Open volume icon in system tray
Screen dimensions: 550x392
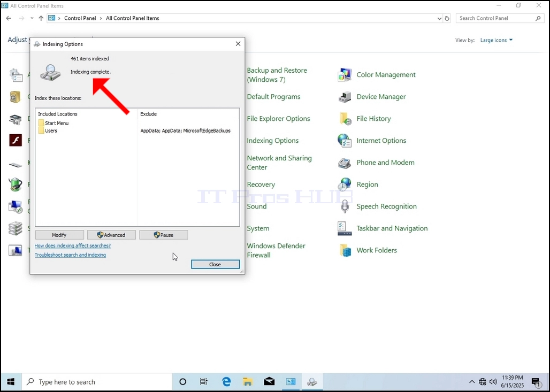[493, 382]
